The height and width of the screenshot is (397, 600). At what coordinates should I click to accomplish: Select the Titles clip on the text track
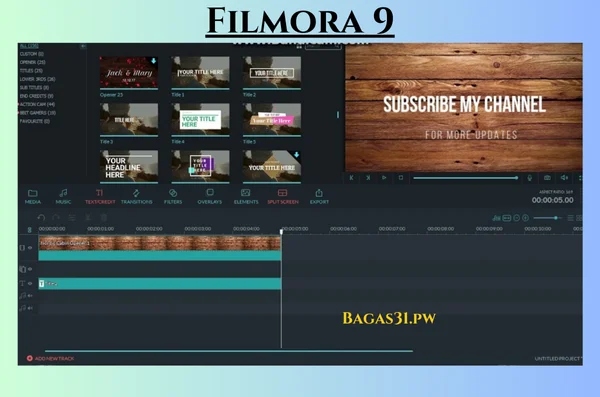tap(160, 284)
